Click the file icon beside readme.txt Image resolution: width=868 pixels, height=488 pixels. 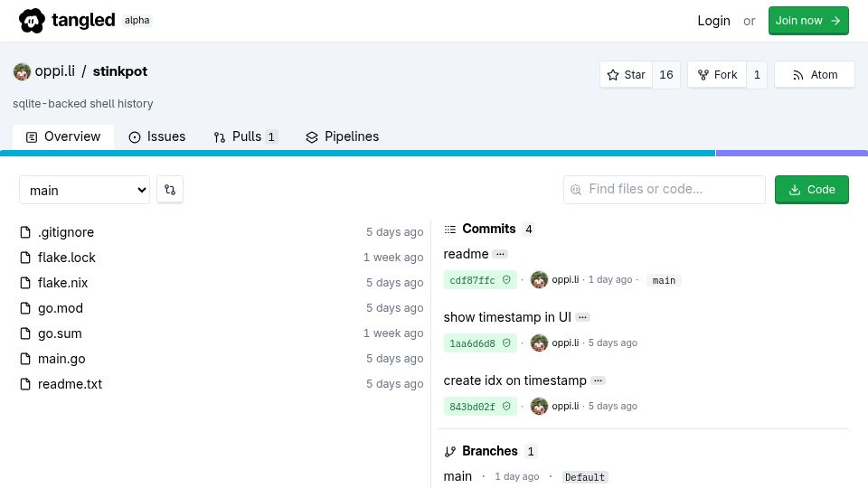point(25,384)
